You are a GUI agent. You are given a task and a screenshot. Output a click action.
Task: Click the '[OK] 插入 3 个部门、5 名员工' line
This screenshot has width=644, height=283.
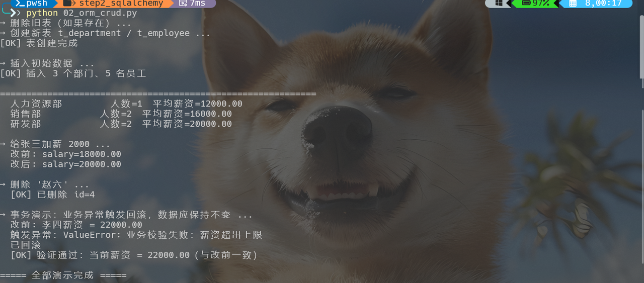[73, 74]
